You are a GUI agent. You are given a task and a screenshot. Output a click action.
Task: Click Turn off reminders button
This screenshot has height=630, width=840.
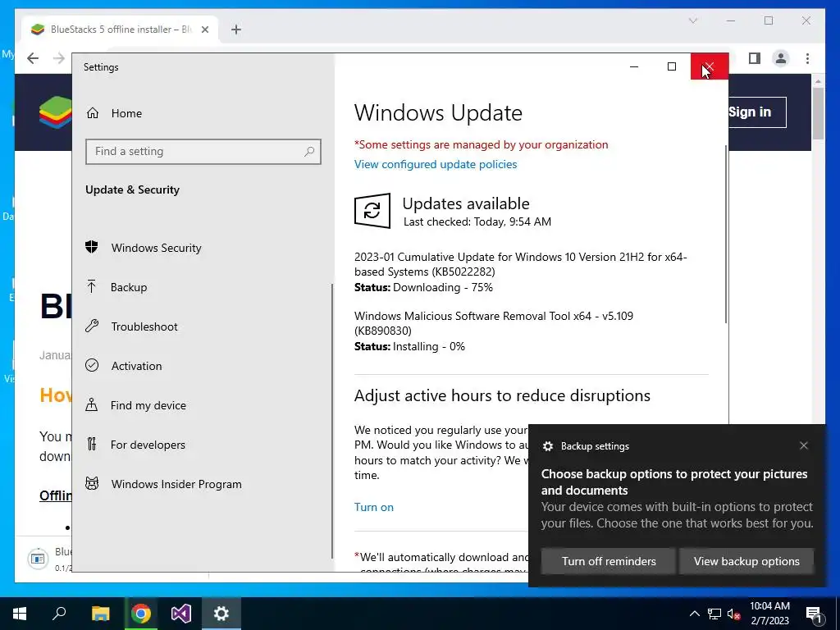609,561
